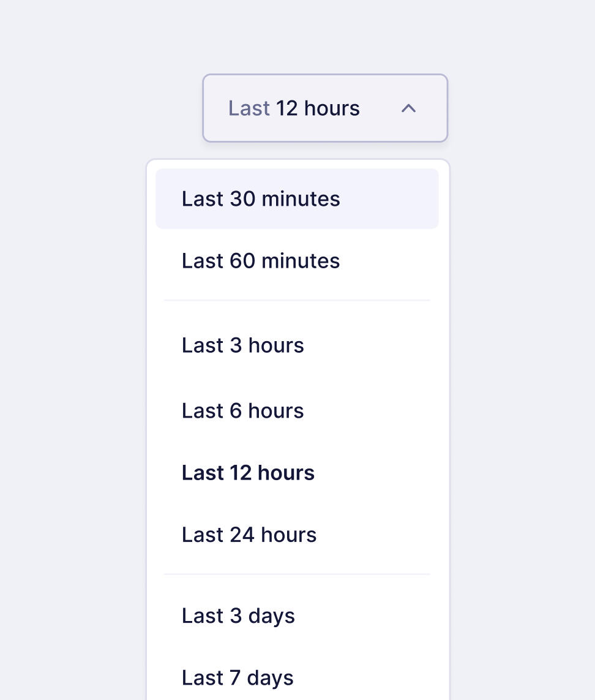
Task: Pick the Last 3 hours entry
Action: [297, 345]
